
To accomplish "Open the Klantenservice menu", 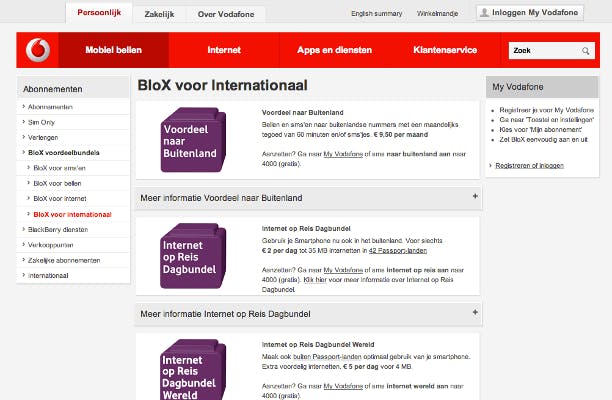I will pyautogui.click(x=445, y=50).
